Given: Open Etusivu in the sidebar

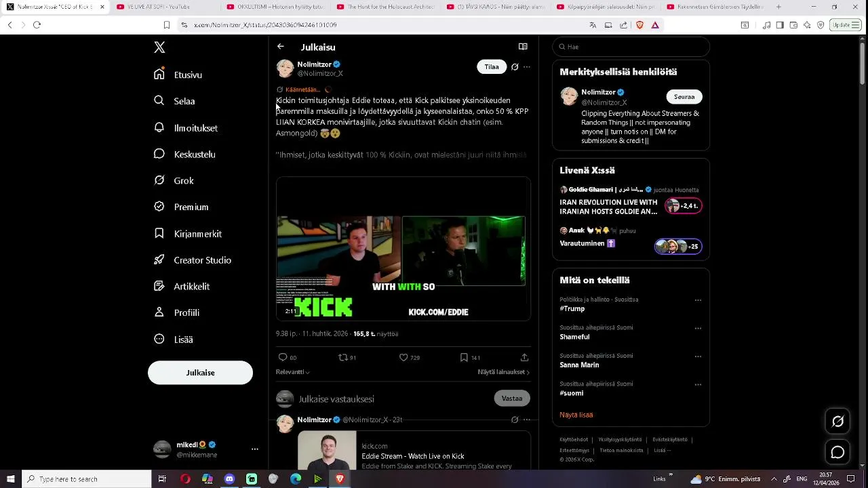Looking at the screenshot, I should point(178,75).
